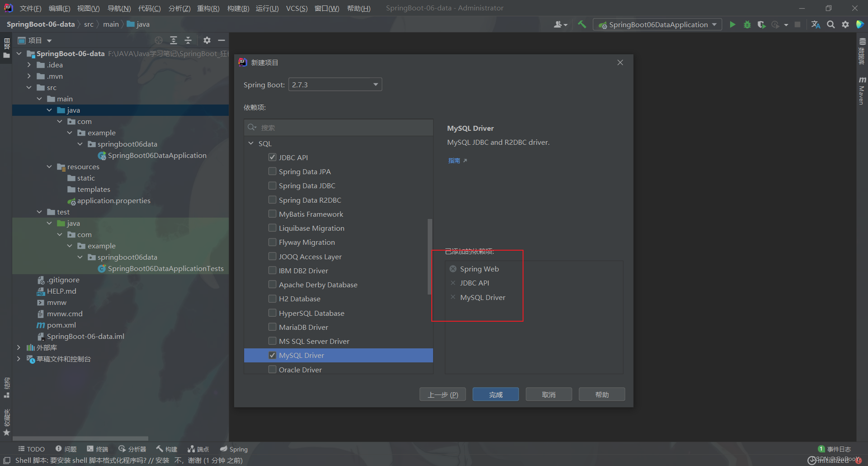The width and height of the screenshot is (868, 466).
Task: Check the MyBatis Framework dependency
Action: (272, 214)
